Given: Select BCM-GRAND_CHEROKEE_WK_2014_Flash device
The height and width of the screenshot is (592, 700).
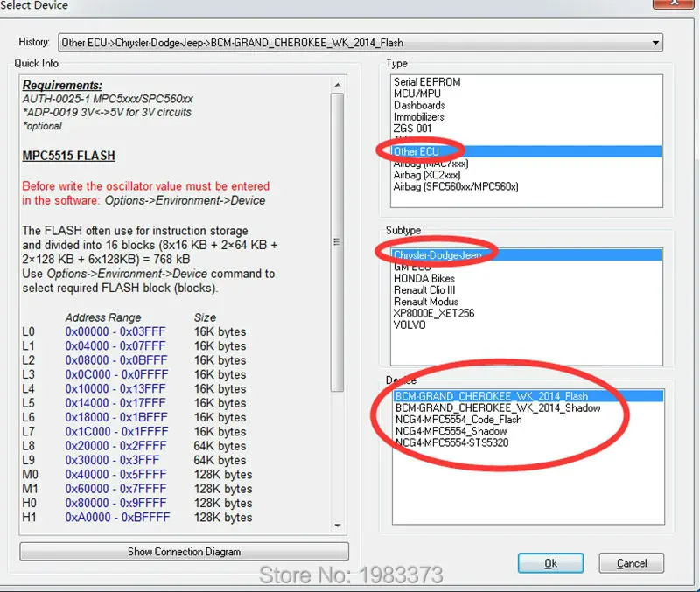Looking at the screenshot, I should (528, 396).
